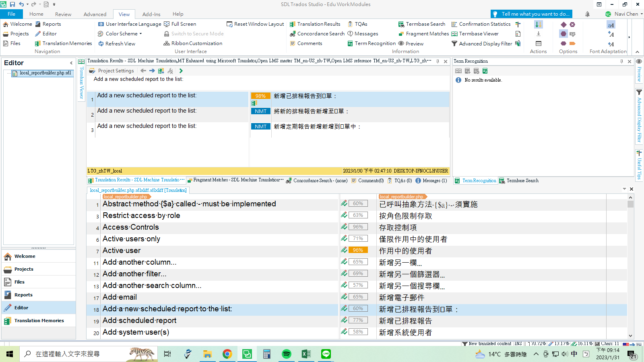Go to Welcome view in sidebar
The image size is (644, 362).
[x=39, y=256]
